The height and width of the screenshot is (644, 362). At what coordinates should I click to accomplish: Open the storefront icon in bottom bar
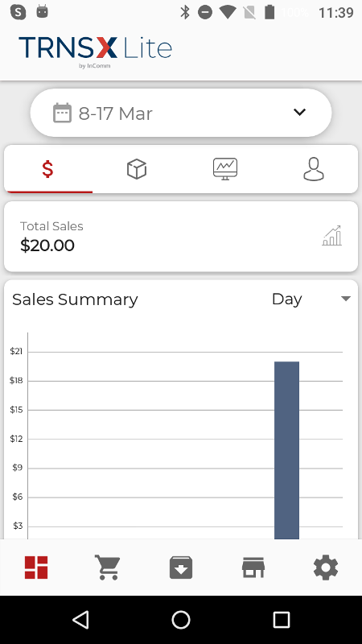pos(253,568)
